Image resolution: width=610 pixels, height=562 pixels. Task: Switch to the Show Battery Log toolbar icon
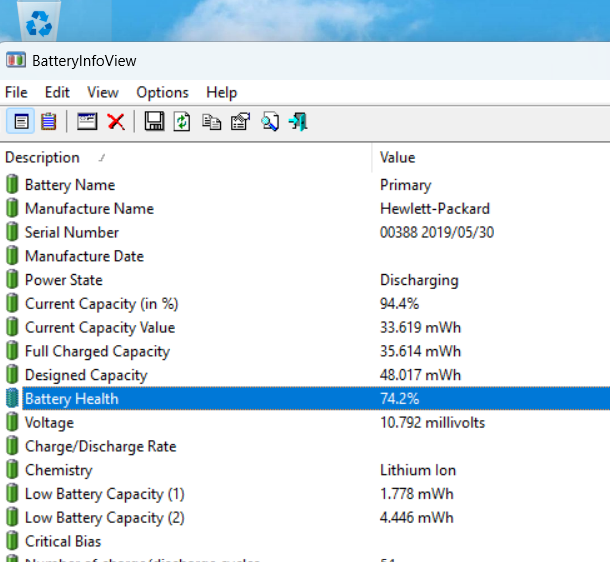click(x=49, y=121)
